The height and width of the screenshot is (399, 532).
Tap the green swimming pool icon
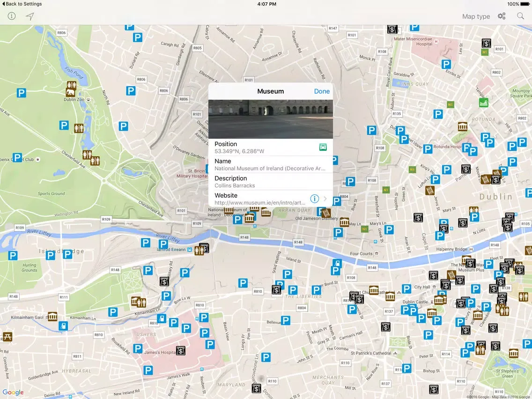point(483,103)
